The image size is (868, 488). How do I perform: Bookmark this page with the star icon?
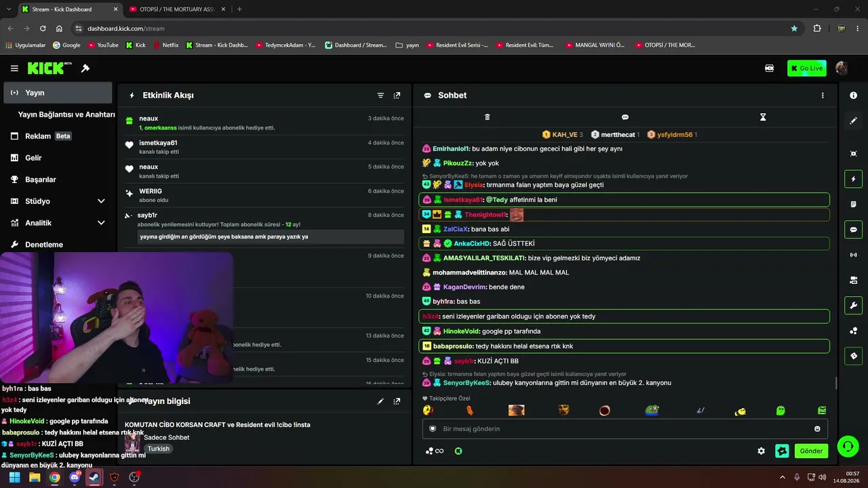click(794, 28)
